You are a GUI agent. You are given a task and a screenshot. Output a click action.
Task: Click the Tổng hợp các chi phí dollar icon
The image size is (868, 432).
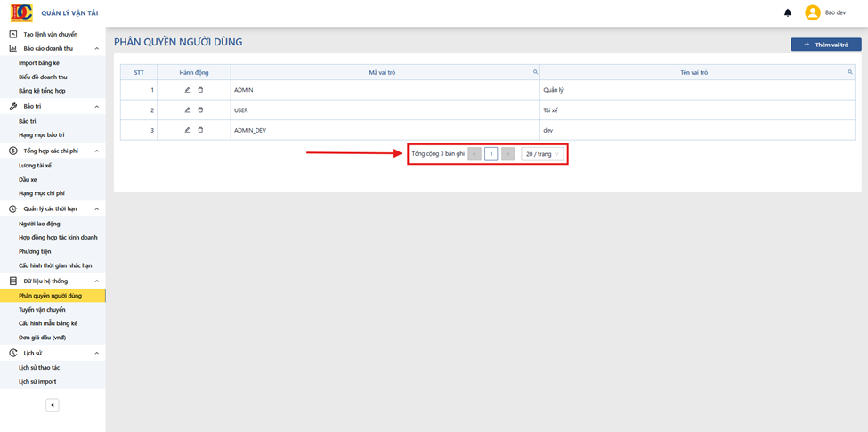coord(13,151)
